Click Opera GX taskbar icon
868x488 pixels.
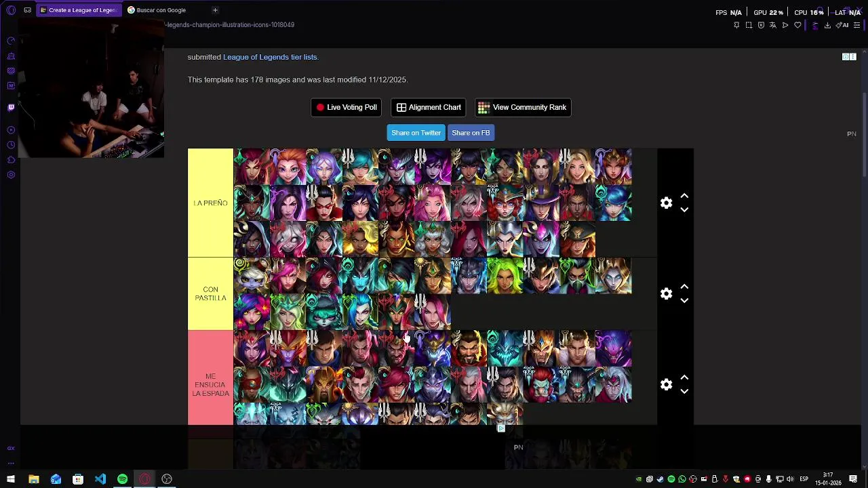(x=144, y=479)
